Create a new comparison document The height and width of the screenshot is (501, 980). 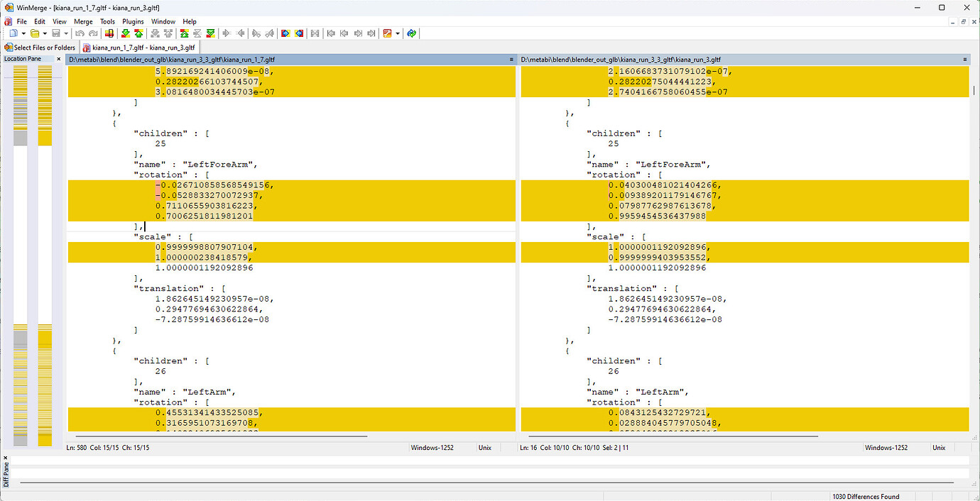13,33
